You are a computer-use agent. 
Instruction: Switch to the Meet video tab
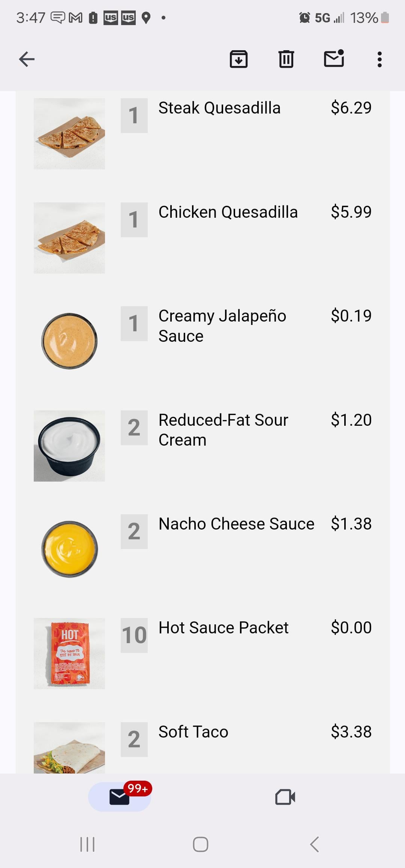285,797
